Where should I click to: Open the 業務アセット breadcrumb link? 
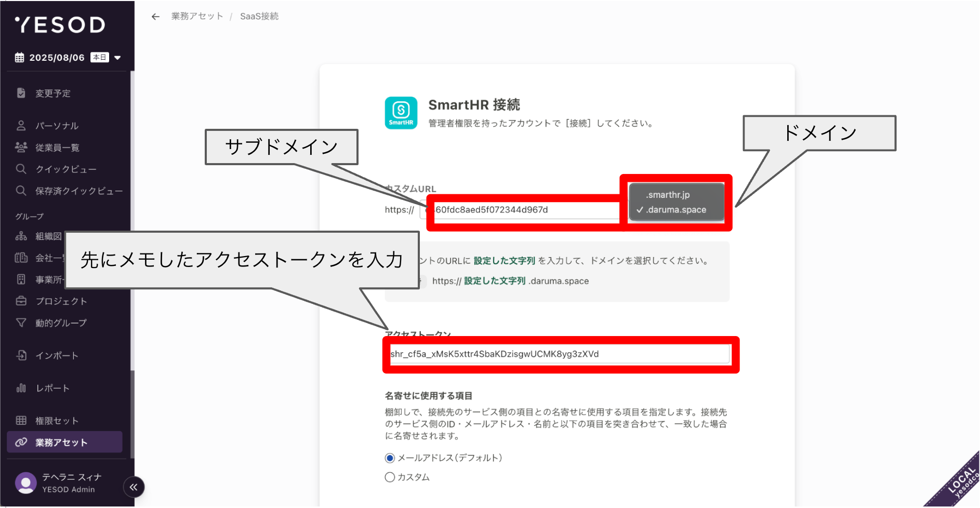(197, 16)
